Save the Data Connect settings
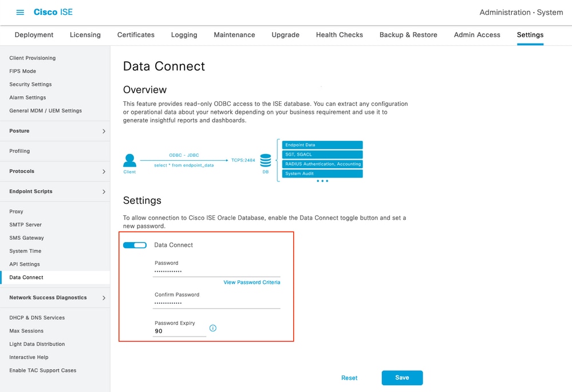 (x=402, y=378)
